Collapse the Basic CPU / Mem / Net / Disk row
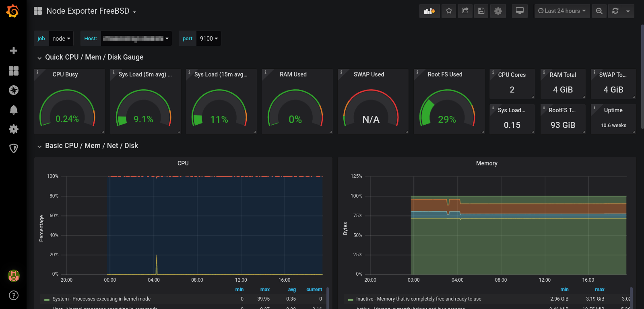The image size is (644, 309). [91, 146]
